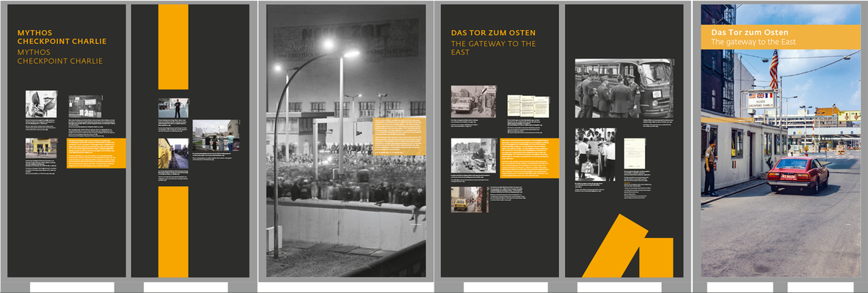Click the American flag on the pole
The image size is (868, 293).
774,70
